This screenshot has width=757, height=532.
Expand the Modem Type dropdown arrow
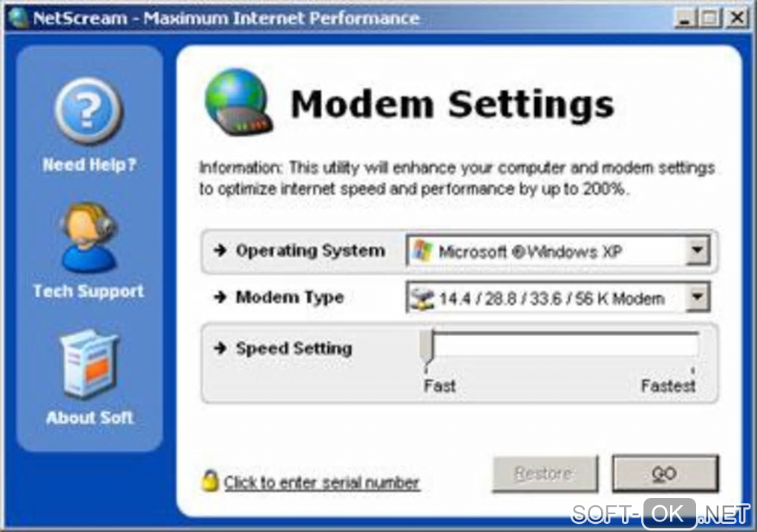tap(697, 297)
